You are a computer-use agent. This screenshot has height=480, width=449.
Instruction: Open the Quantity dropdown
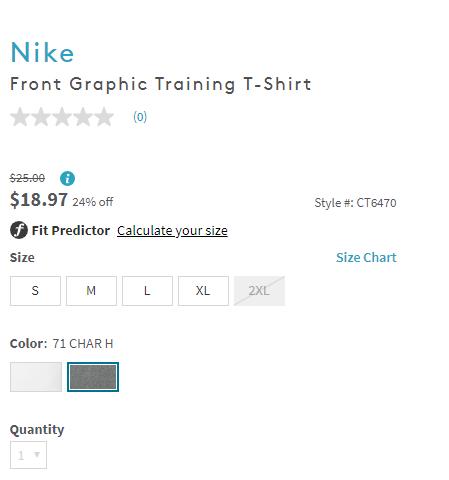click(28, 455)
